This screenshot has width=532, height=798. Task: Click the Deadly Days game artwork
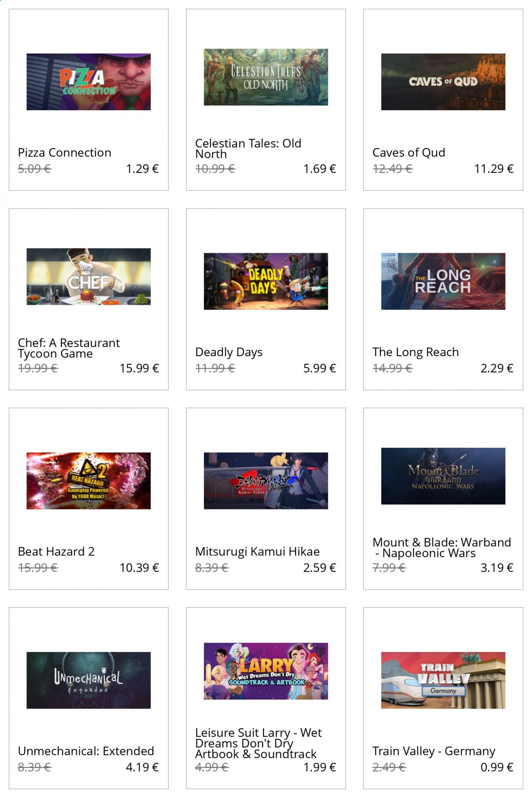[266, 281]
